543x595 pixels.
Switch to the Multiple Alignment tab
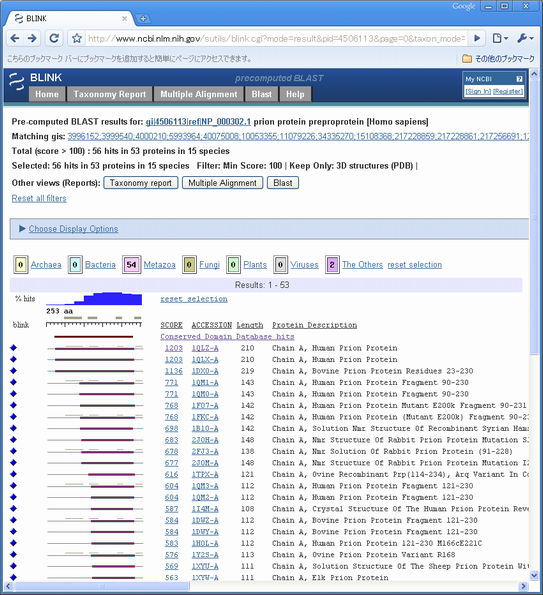198,94
